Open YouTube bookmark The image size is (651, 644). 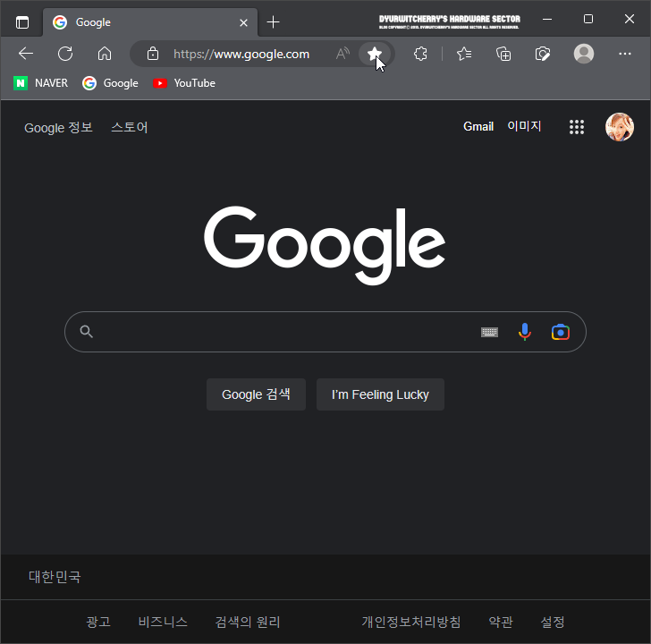(184, 83)
